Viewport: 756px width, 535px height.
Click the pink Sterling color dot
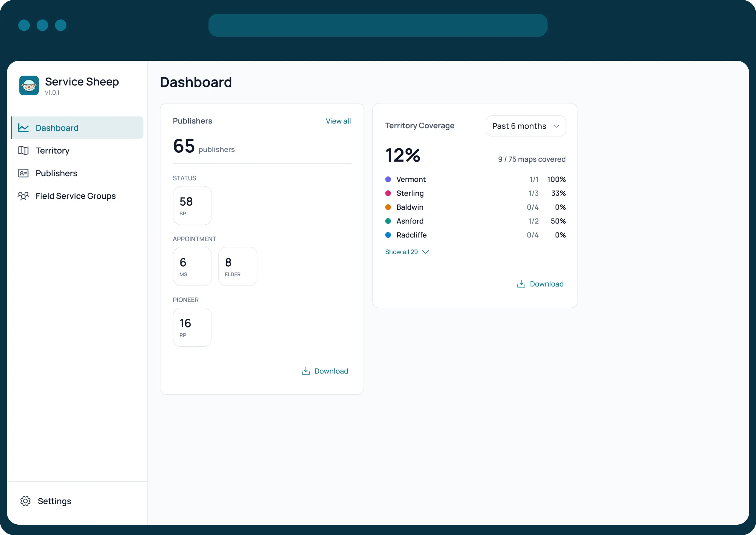[x=388, y=193]
